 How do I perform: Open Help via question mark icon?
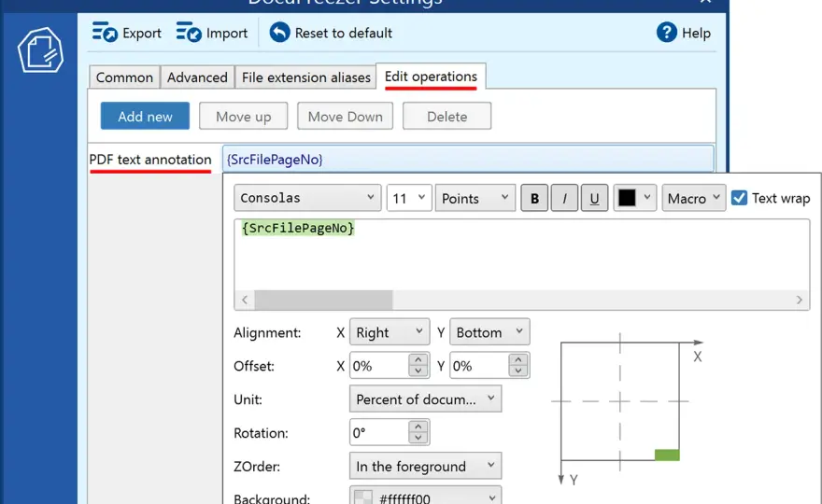tap(666, 33)
